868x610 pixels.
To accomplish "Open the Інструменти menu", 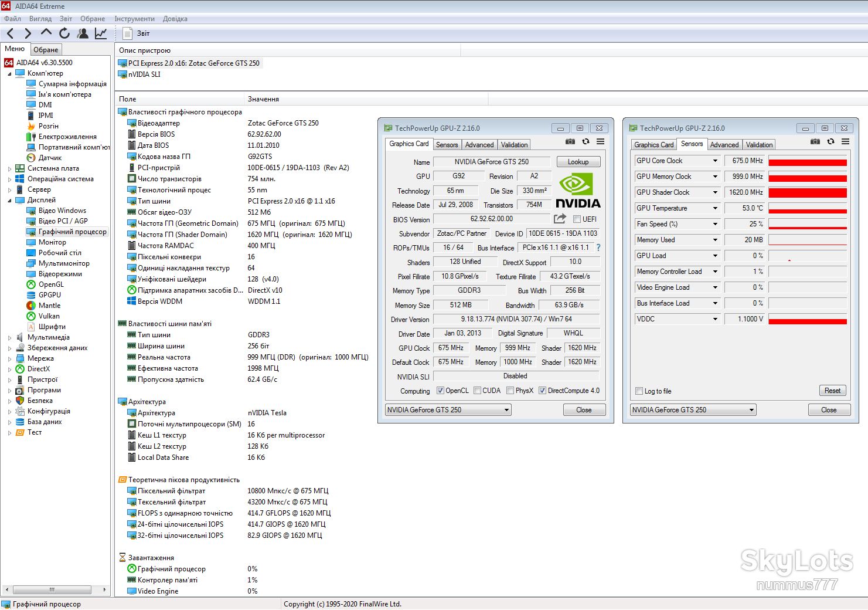I will tap(135, 19).
